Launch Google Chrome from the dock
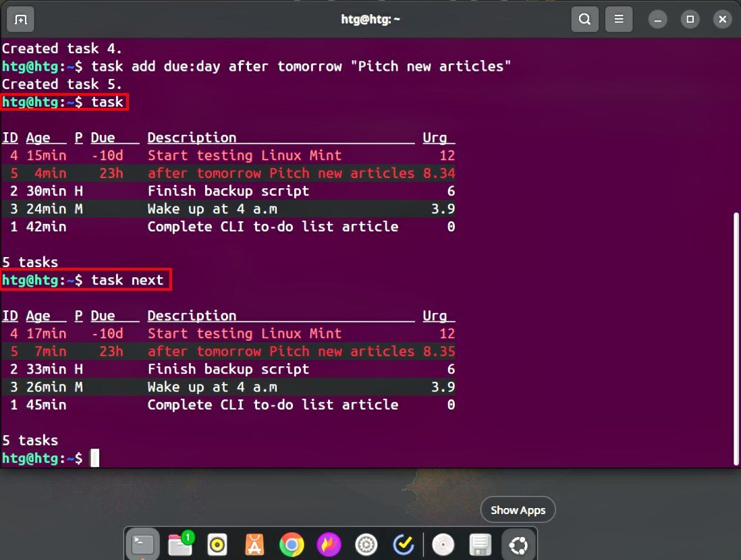 pyautogui.click(x=292, y=544)
